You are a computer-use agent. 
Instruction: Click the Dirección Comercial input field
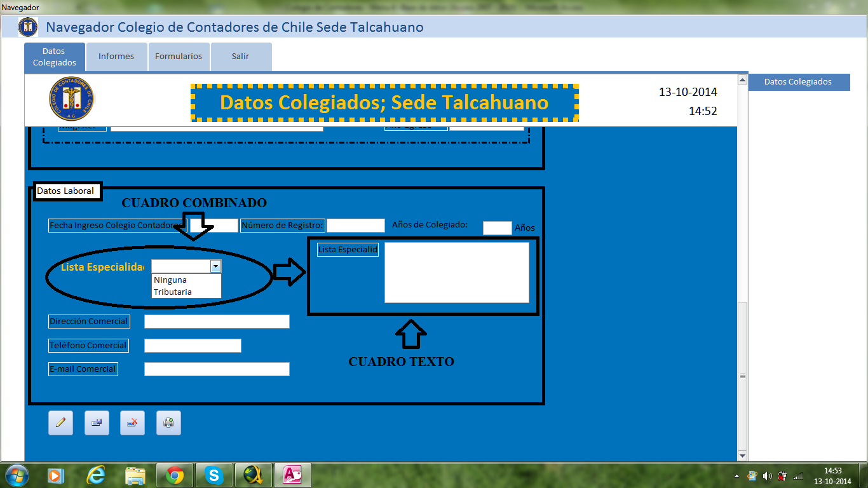coord(217,322)
